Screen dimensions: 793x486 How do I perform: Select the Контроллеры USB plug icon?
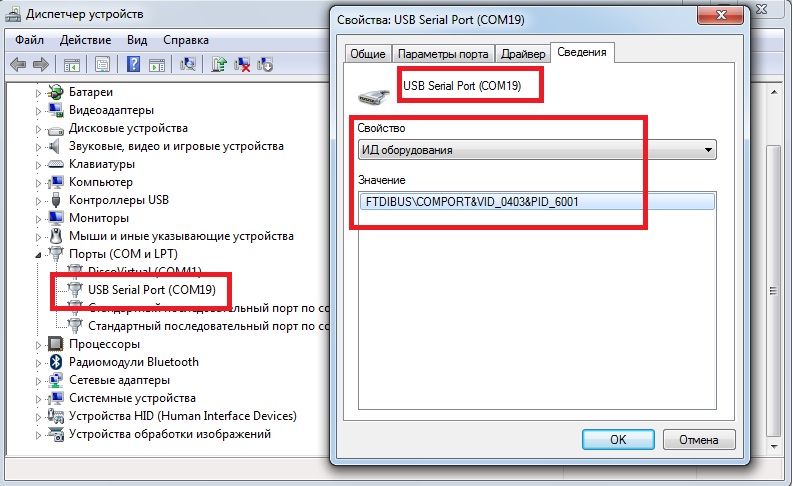[56, 200]
